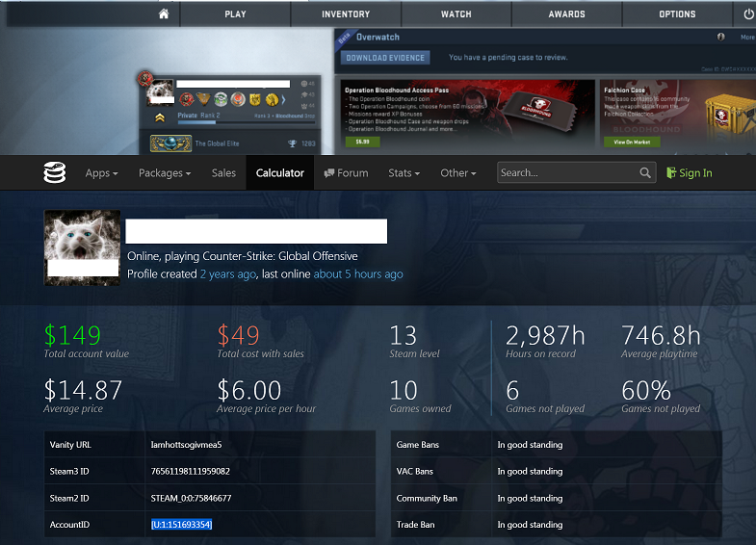This screenshot has height=545, width=756.
Task: Click the power quit icon
Action: (x=748, y=14)
